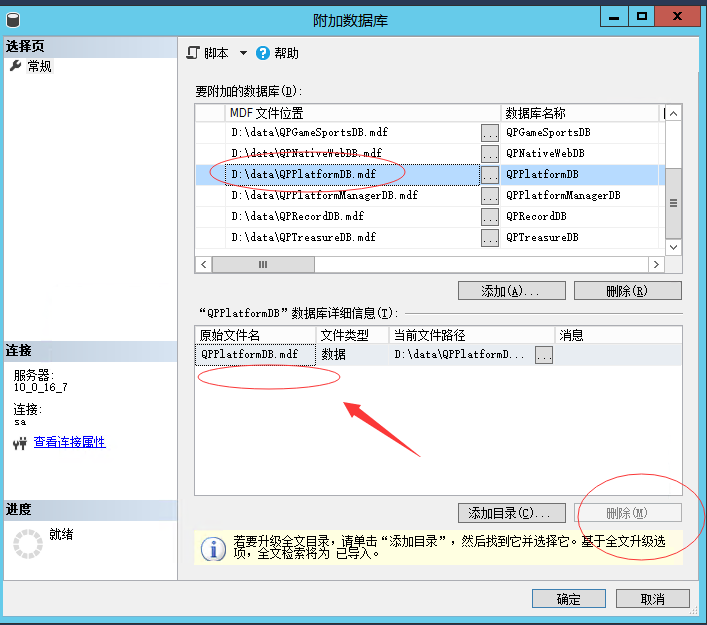
Task: Click the horizontal scroll-right arrow
Action: (656, 264)
